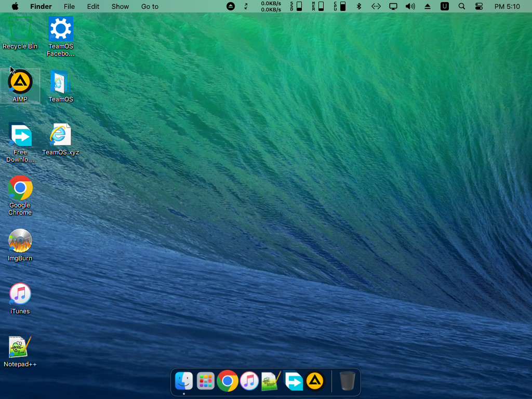This screenshot has height=399, width=532.
Task: Click the MEM usage indicator
Action: click(x=318, y=6)
